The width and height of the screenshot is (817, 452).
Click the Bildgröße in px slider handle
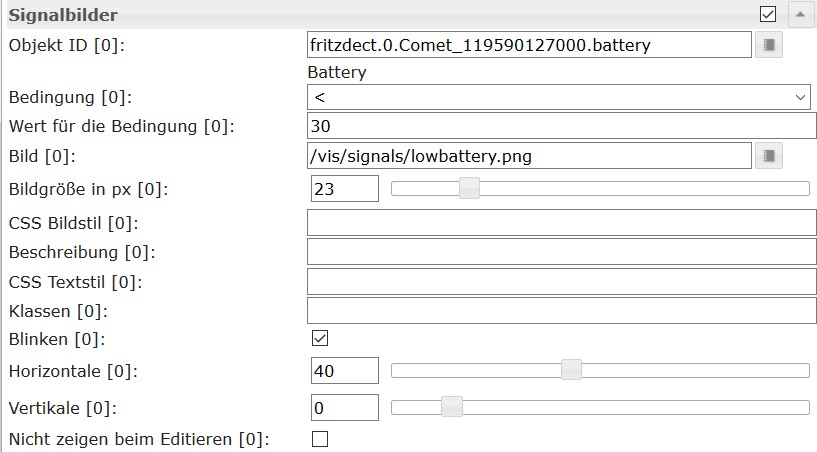468,188
